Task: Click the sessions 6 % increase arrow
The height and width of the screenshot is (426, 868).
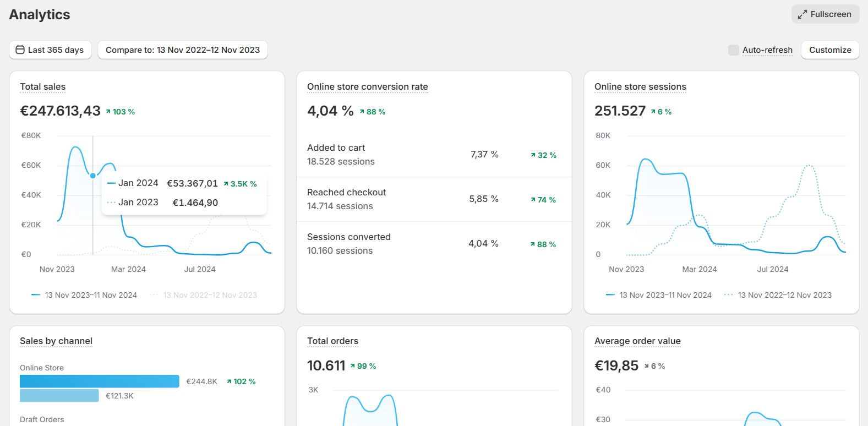Action: coord(653,112)
